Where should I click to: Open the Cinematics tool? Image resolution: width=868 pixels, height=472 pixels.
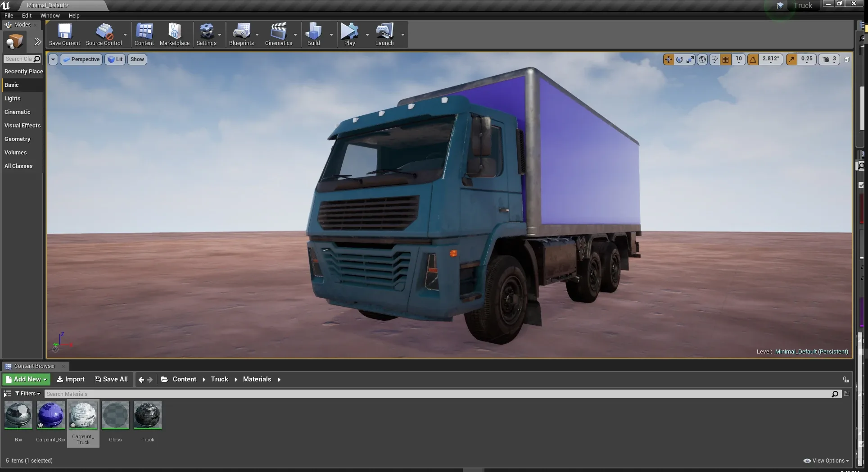coord(279,34)
